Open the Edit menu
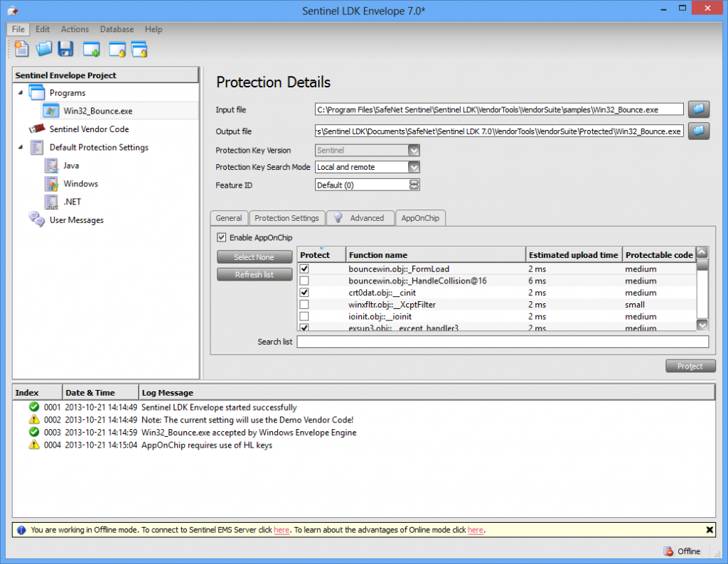Screen dimensions: 728x564 coord(42,29)
